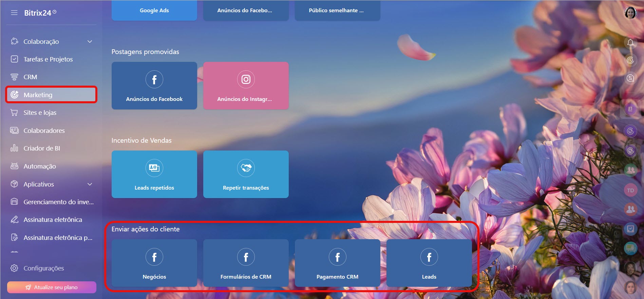This screenshot has height=299, width=644.
Task: Click the Facebook icon on Formulários de CRM
Action: 246,257
